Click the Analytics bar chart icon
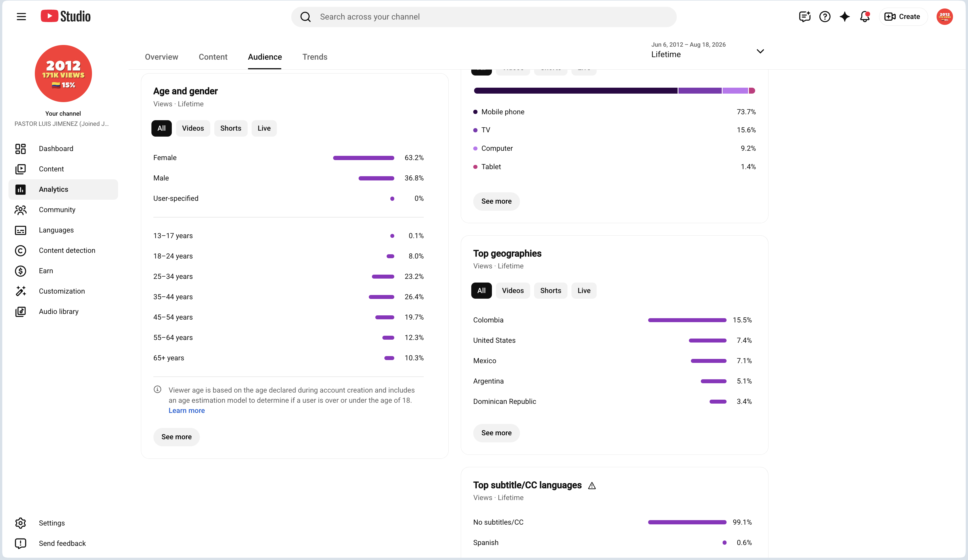 pyautogui.click(x=20, y=189)
